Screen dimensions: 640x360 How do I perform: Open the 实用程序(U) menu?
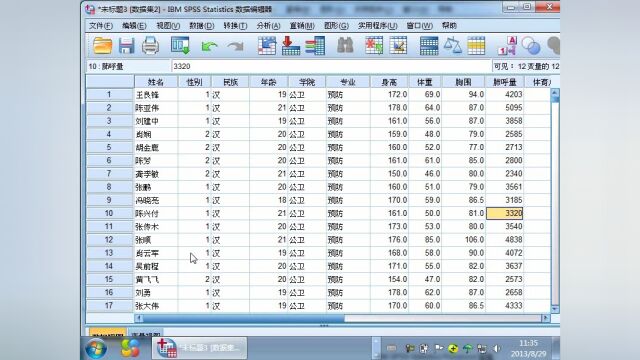(x=378, y=26)
